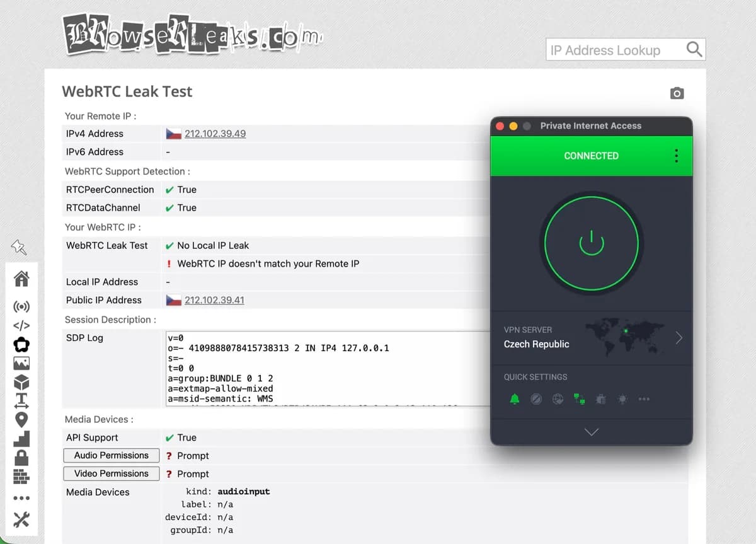Click the Prompt status next to Video Permissions

click(193, 474)
